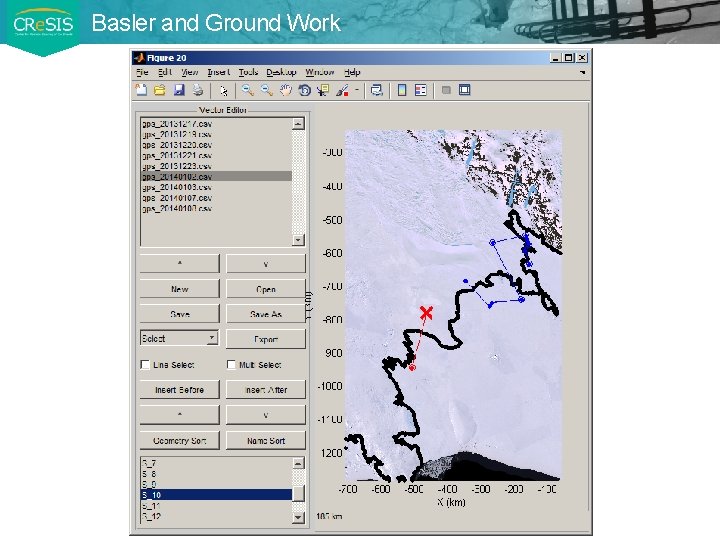Click the file list scrollbar down arrow
Viewport: 720px width, 540px height.
point(298,240)
